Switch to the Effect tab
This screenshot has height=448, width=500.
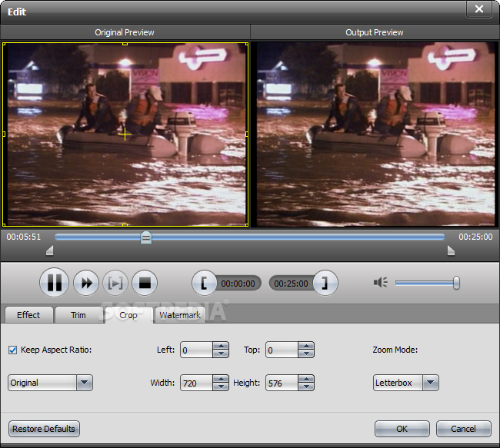(28, 315)
